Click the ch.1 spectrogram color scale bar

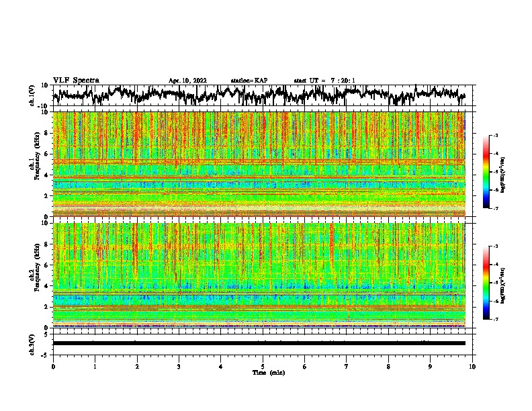[x=486, y=172]
